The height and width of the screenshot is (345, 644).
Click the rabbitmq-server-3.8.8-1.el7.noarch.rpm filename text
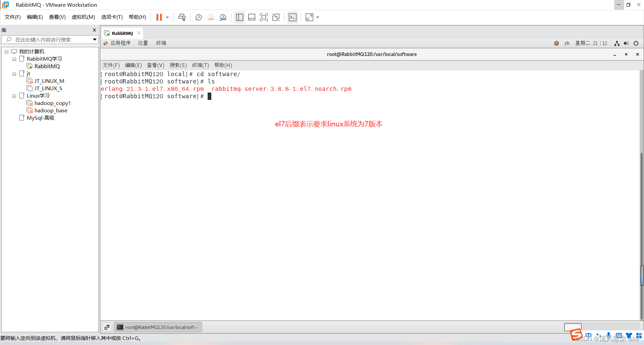coord(281,89)
